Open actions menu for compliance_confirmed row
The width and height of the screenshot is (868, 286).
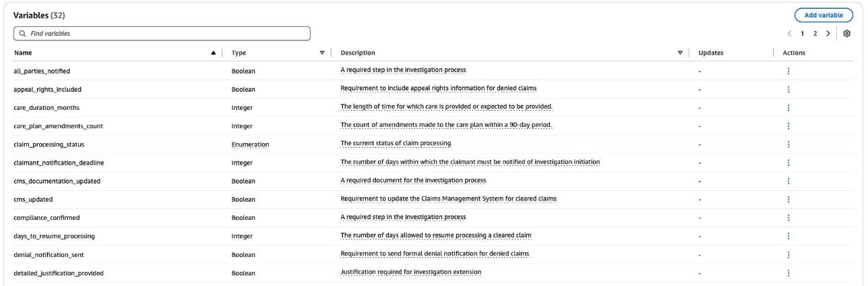[x=788, y=217]
